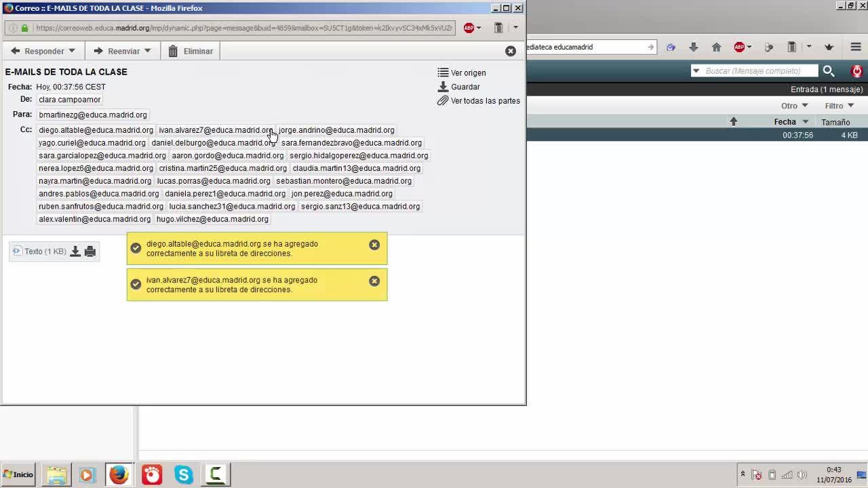Click Cc address jon.perez@educa.madrid.org
This screenshot has width=868, height=488.
click(342, 194)
